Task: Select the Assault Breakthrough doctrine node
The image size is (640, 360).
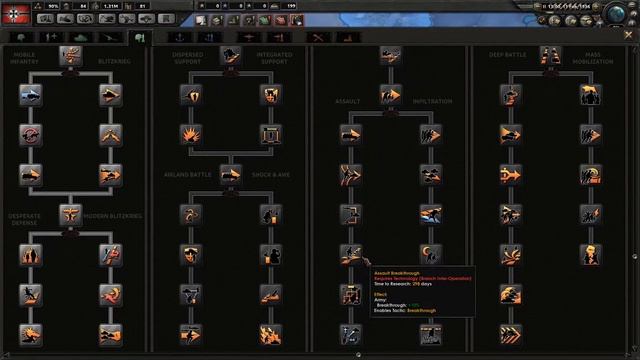Action: tap(351, 255)
